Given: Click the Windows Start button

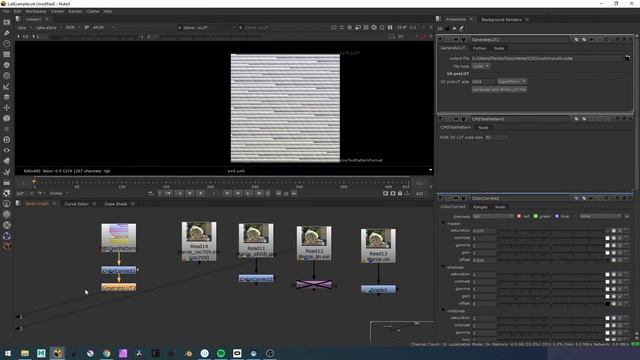Looking at the screenshot, I should [x=8, y=353].
